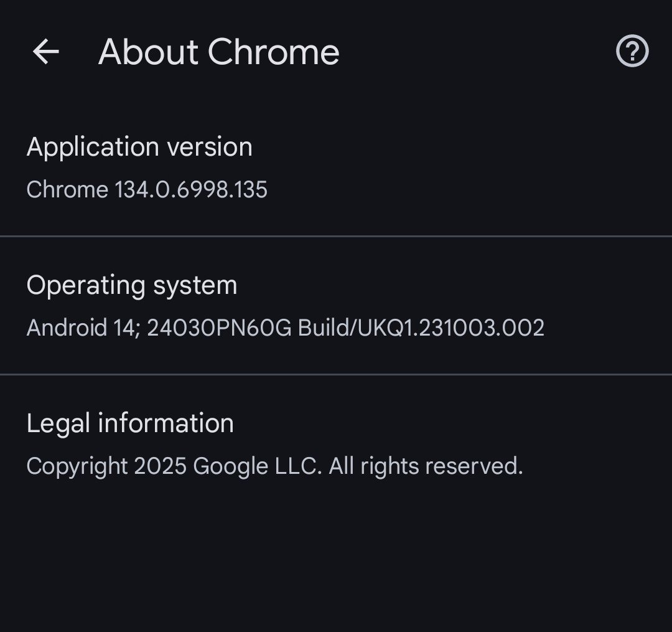The image size is (672, 632).
Task: Click the Chrome 134.0.6998.135 version number
Action: point(190,189)
